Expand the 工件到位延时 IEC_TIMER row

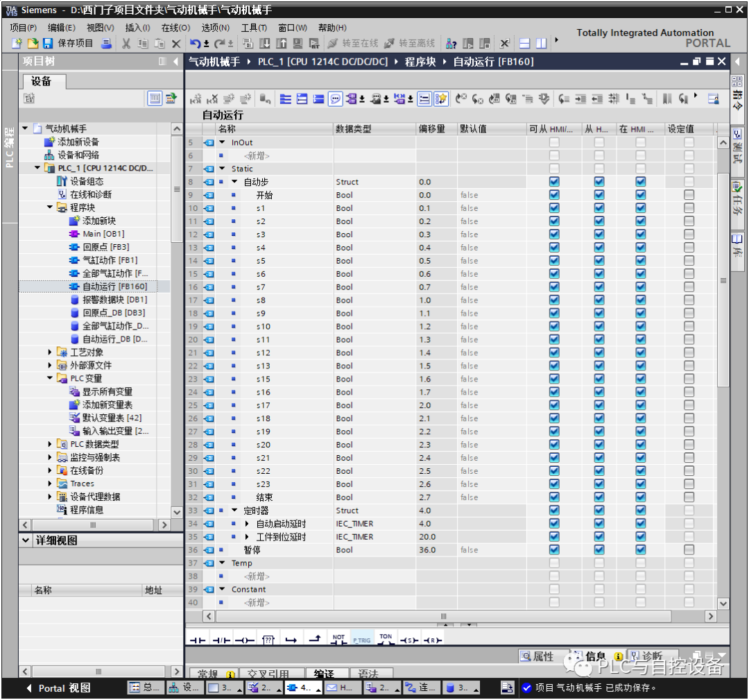(247, 536)
